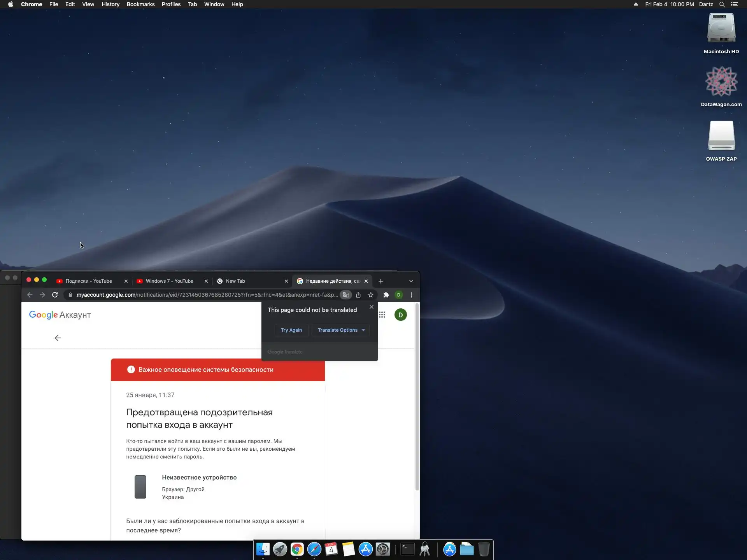Open Terminal from the Dock
This screenshot has width=747, height=560.
[407, 549]
